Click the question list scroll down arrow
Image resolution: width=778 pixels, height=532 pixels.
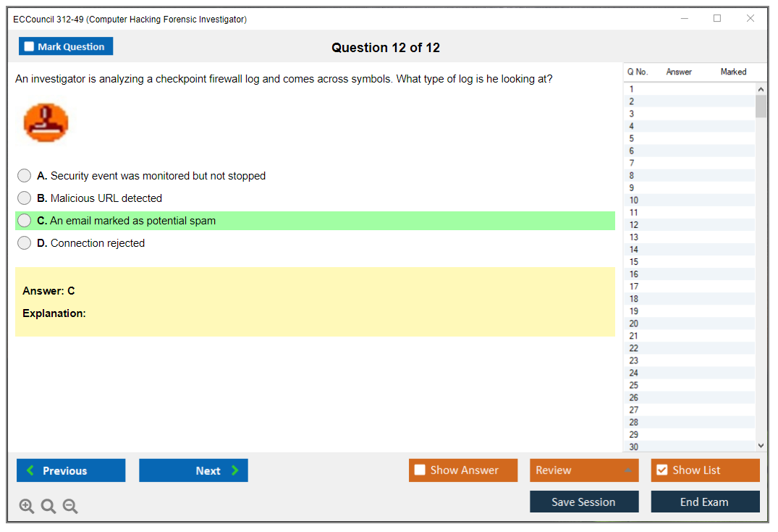click(x=761, y=446)
